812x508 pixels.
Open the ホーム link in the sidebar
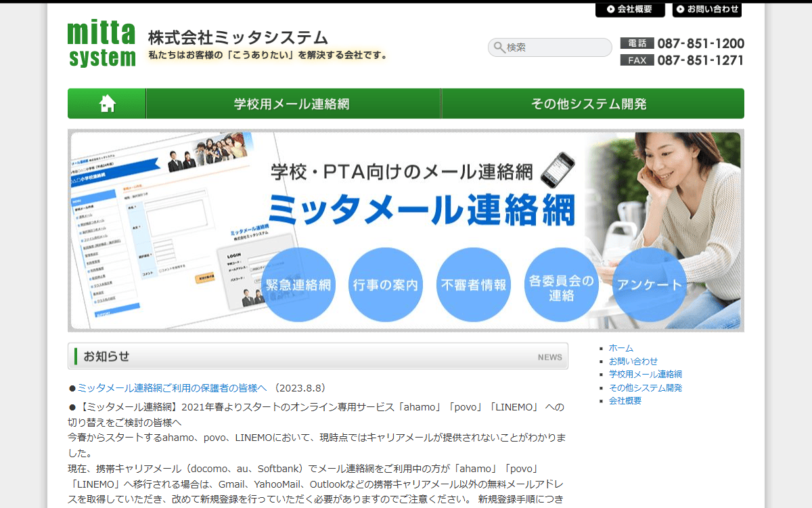tap(621, 347)
